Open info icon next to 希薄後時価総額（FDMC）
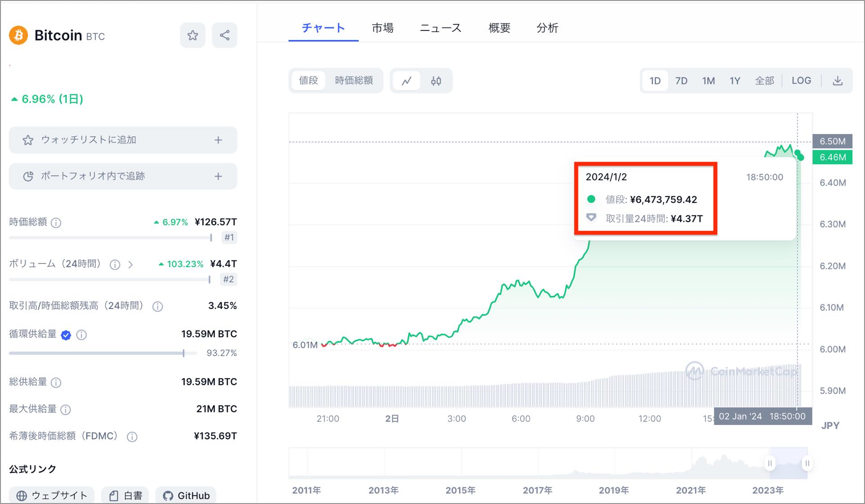This screenshot has height=504, width=865. pyautogui.click(x=132, y=437)
